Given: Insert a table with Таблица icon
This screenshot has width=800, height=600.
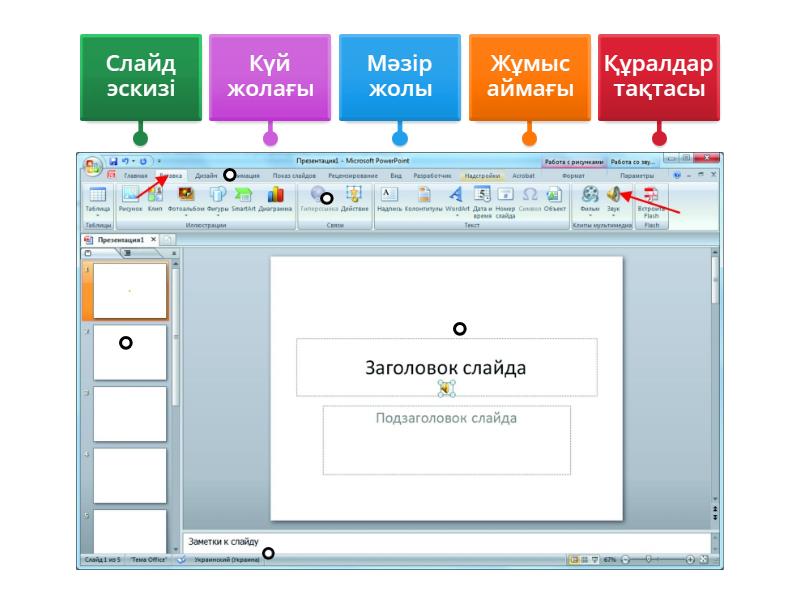Looking at the screenshot, I should coord(97,199).
